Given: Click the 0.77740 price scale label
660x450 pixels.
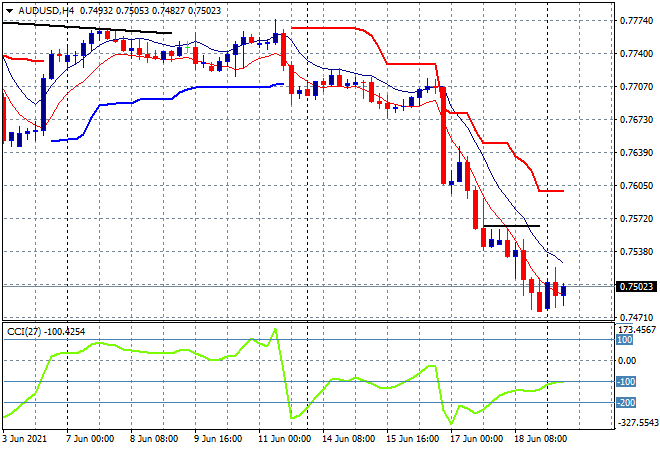Looking at the screenshot, I should click(x=636, y=21).
